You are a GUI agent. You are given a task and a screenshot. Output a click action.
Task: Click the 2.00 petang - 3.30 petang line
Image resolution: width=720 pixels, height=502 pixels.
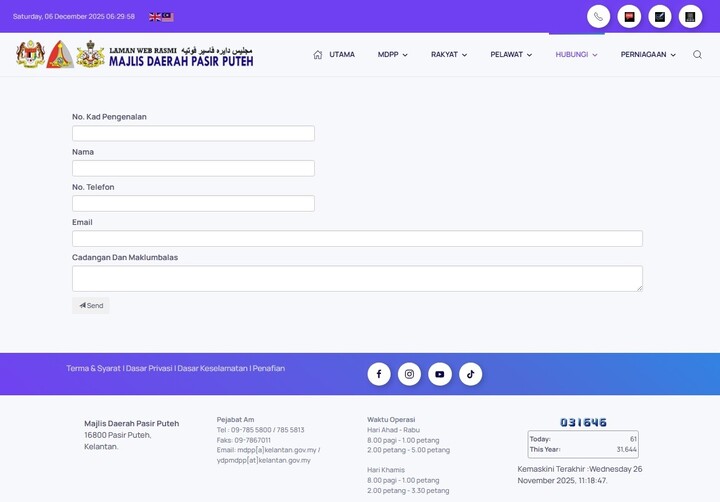[x=408, y=491]
